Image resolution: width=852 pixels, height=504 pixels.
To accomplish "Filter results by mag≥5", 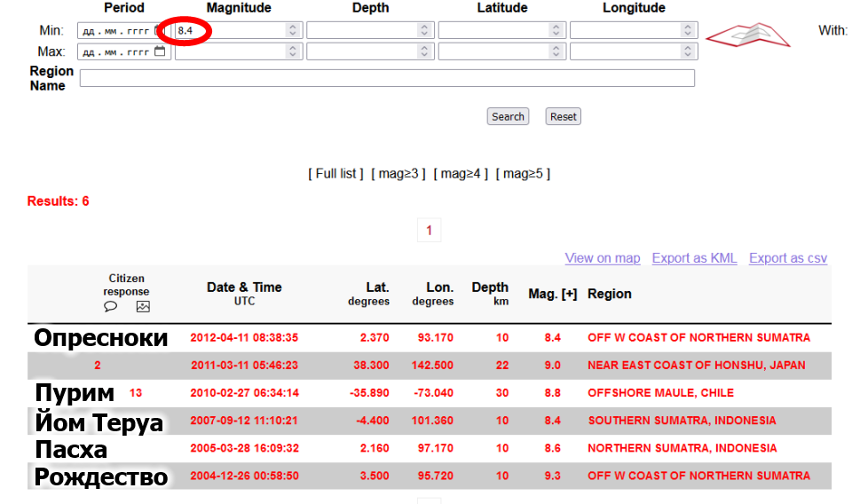I will (523, 174).
